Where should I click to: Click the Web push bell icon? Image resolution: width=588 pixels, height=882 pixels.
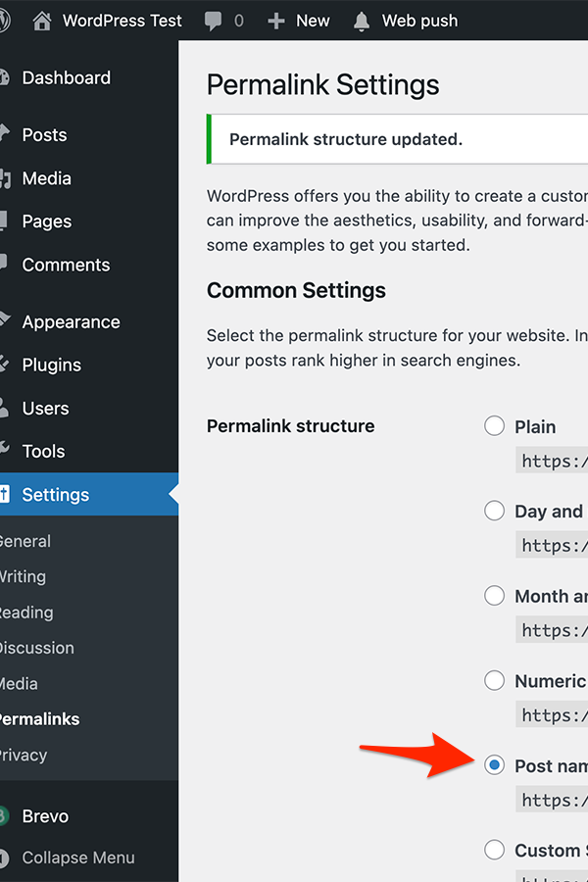click(x=362, y=20)
